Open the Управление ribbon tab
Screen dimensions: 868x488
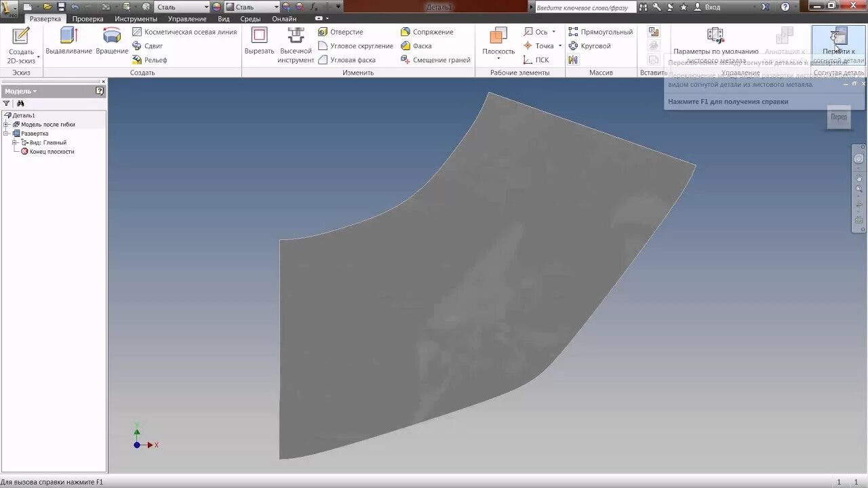click(x=187, y=19)
